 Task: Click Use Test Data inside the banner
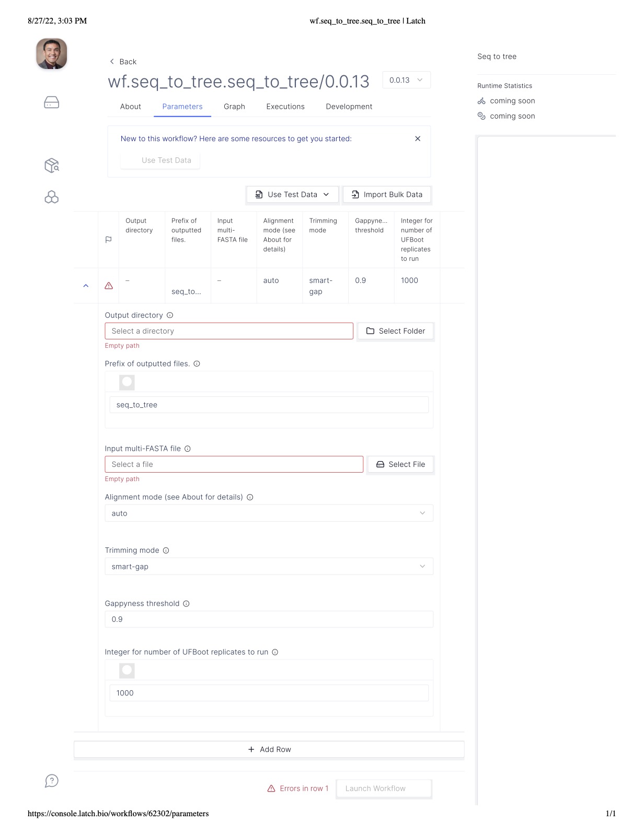(x=160, y=161)
